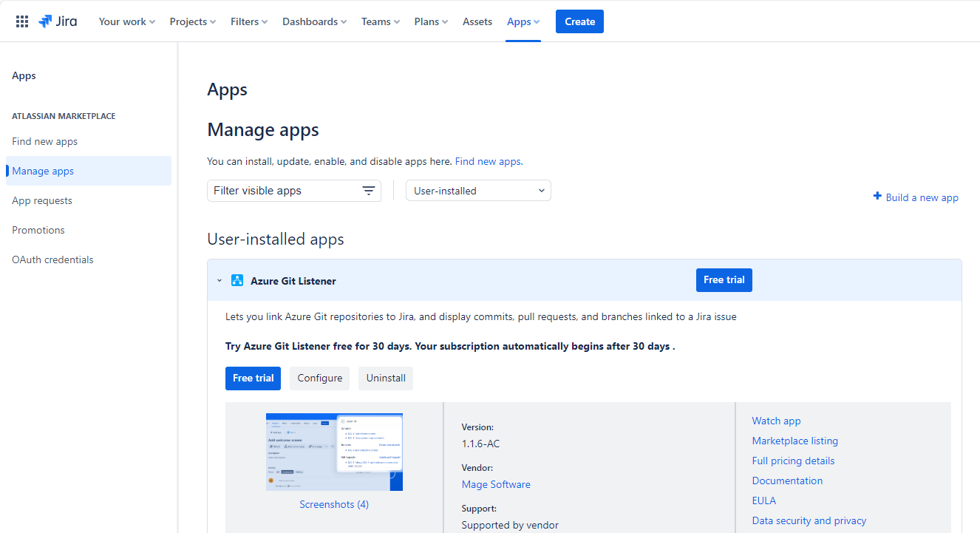Collapse the Azure Git Listener row chevron
Screen dimensions: 980x533
click(x=220, y=281)
